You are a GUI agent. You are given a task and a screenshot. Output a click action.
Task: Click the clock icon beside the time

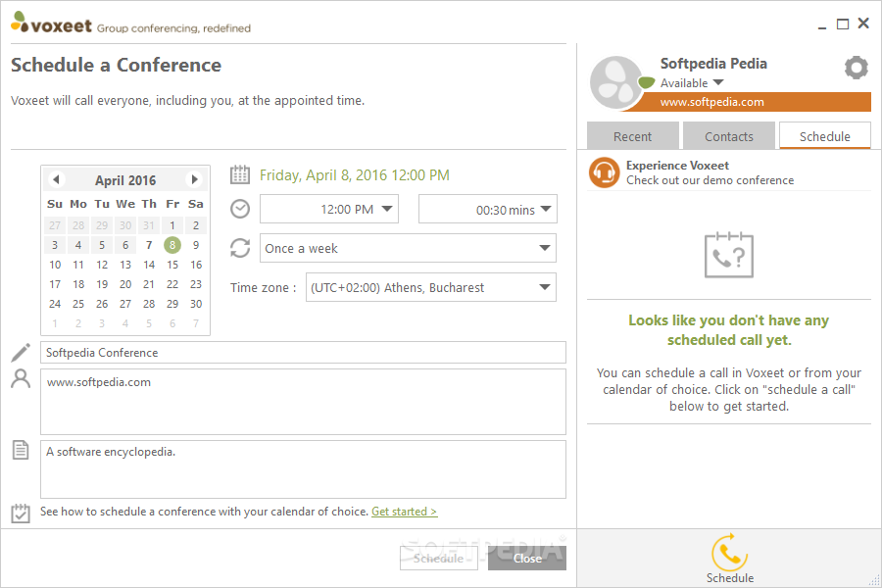click(240, 210)
